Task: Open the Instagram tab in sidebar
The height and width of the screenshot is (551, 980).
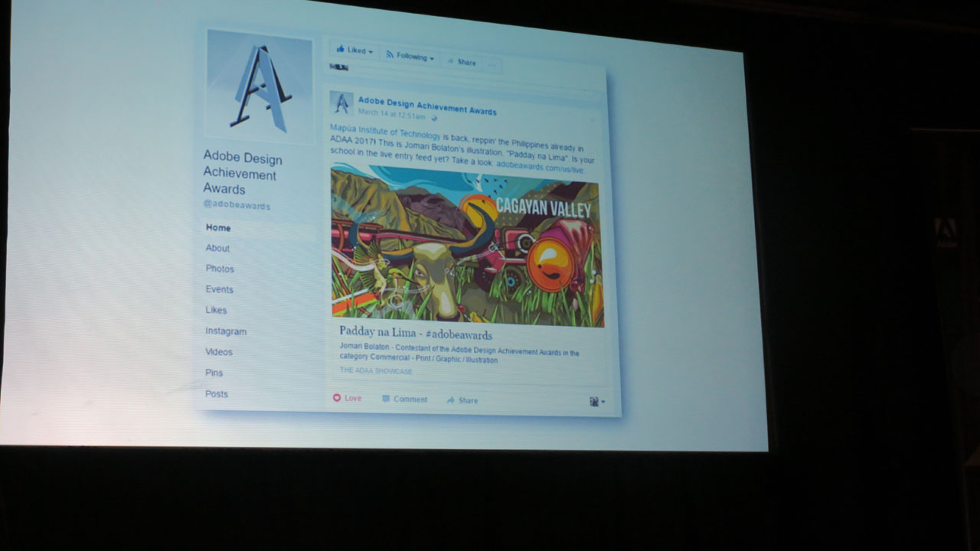Action: pyautogui.click(x=226, y=331)
